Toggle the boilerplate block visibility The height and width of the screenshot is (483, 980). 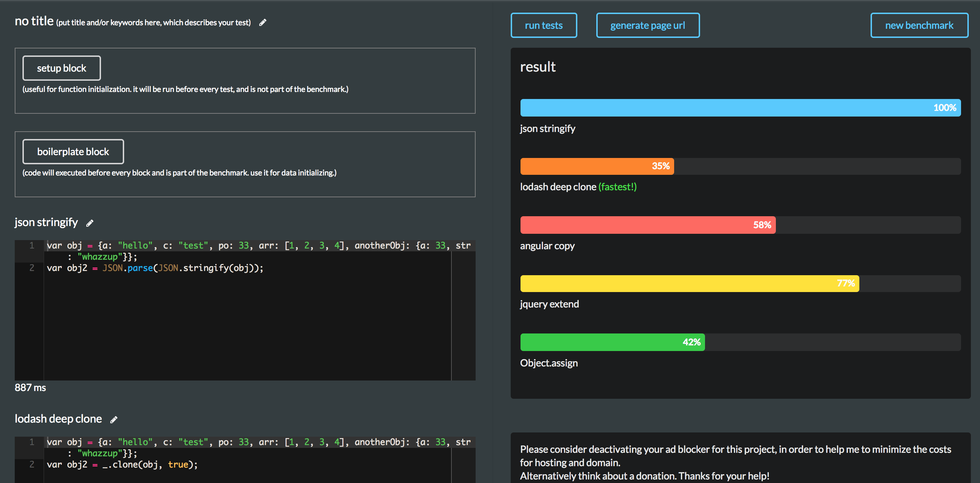[x=73, y=151]
